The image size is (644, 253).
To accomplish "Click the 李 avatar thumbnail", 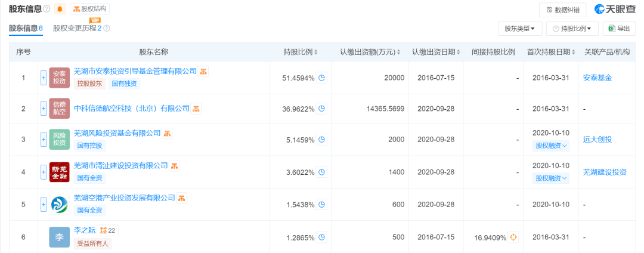I will pyautogui.click(x=60, y=237).
